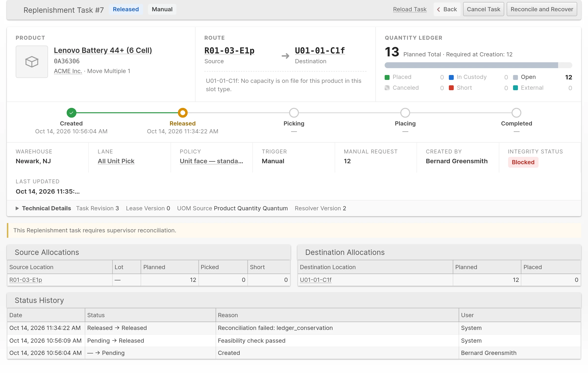Click the teal External legend swatch

[515, 88]
